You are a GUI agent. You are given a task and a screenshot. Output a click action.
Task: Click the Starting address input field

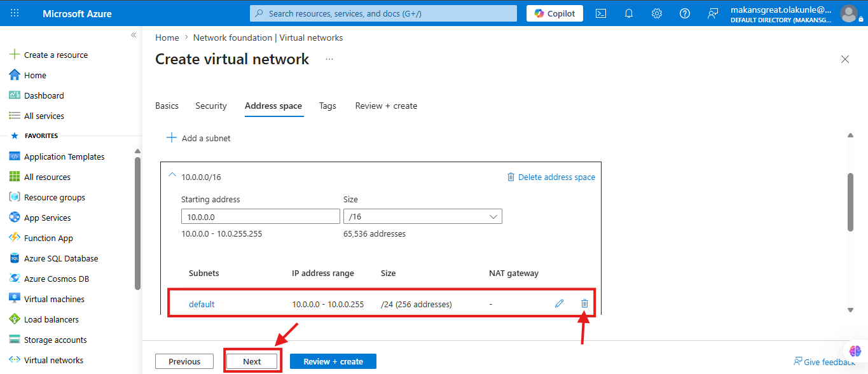(x=261, y=216)
